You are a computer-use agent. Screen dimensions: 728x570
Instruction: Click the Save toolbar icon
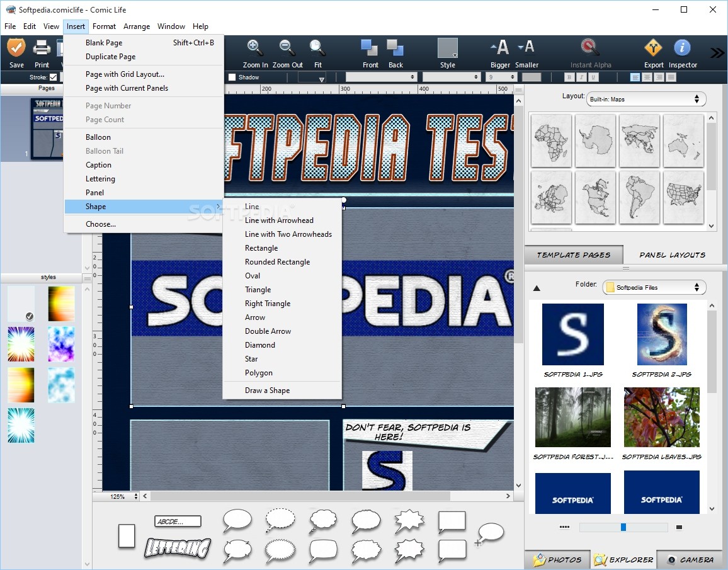[x=16, y=48]
